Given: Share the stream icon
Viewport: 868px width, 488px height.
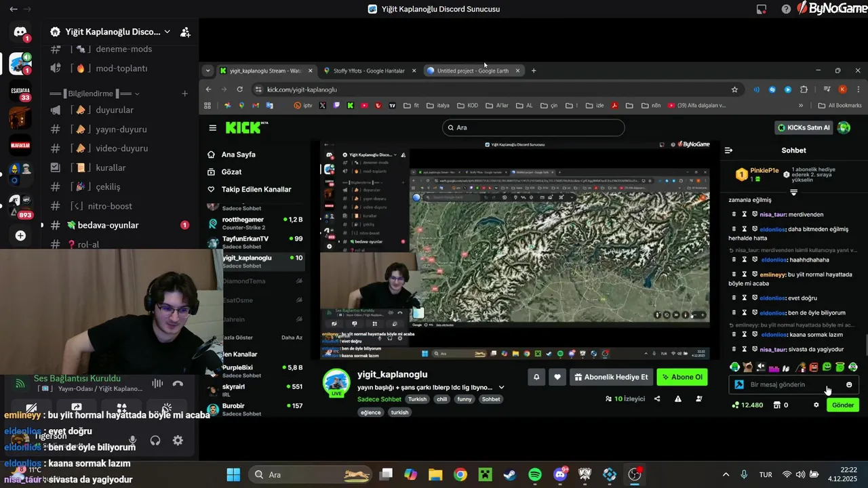Looking at the screenshot, I should [657, 399].
